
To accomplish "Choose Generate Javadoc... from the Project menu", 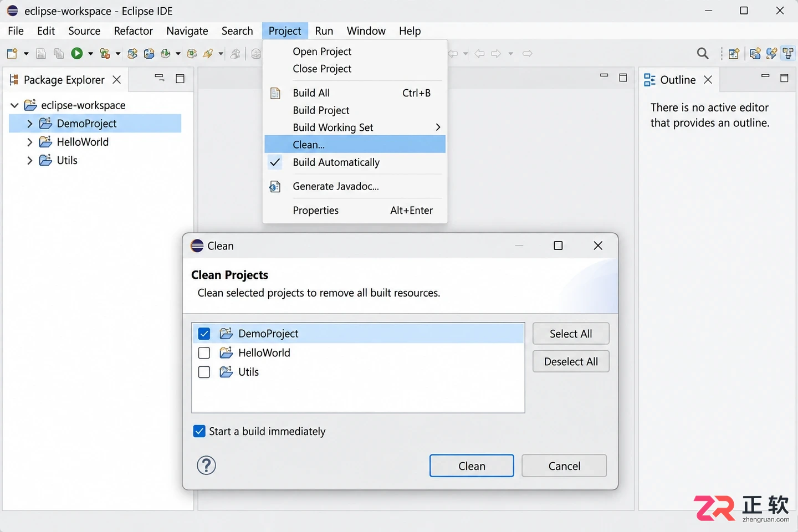I will 355,187.
